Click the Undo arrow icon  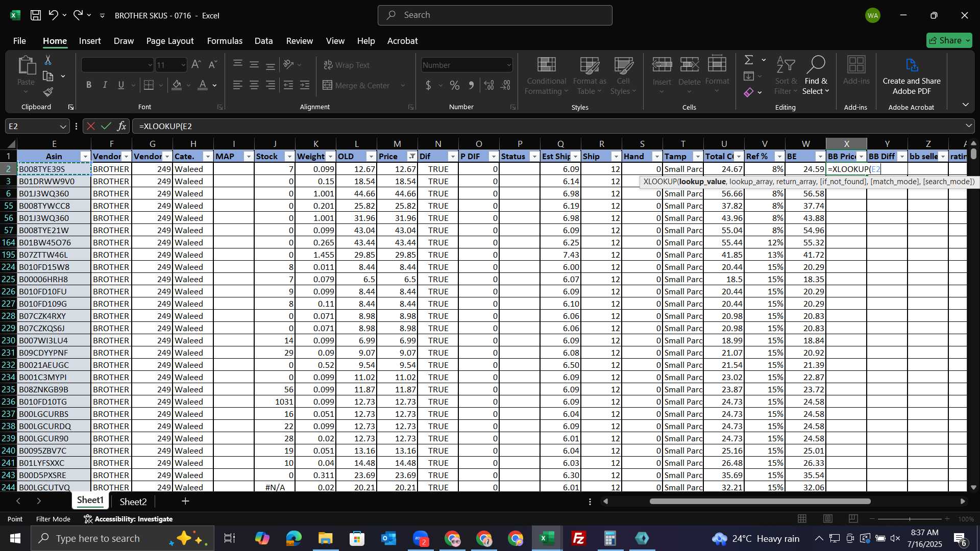click(x=53, y=15)
